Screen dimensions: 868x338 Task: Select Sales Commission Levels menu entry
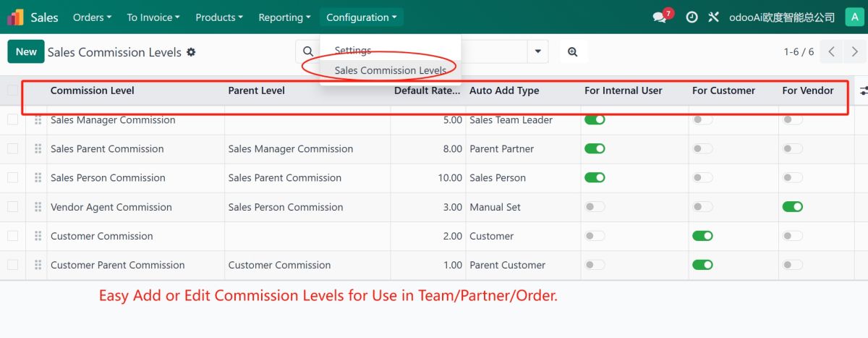point(390,70)
